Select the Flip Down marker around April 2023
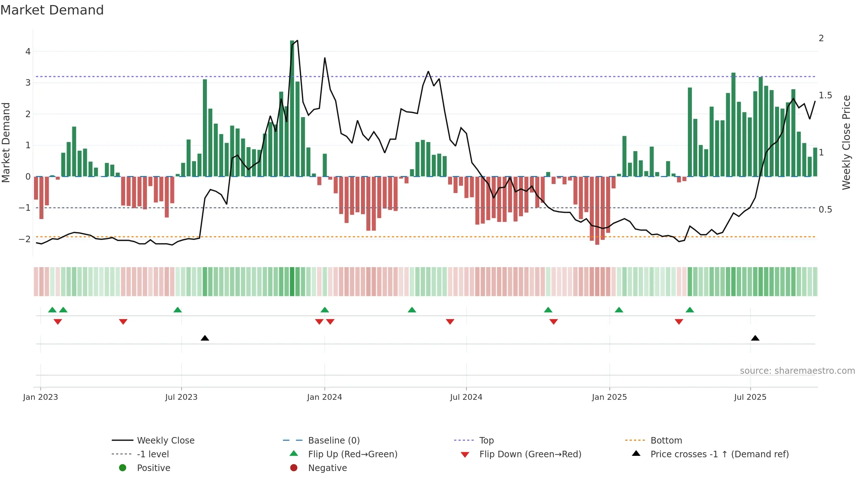The height and width of the screenshot is (488, 868). pyautogui.click(x=123, y=322)
